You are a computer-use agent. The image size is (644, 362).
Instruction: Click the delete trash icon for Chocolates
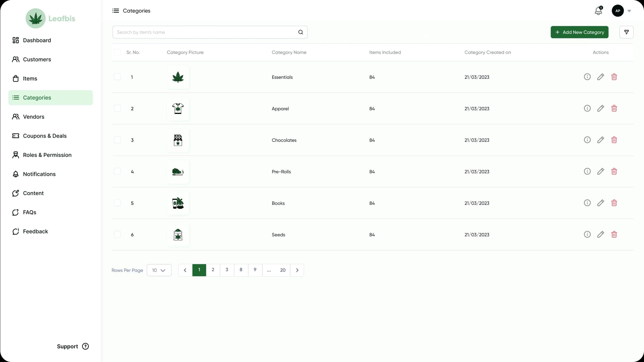coord(614,140)
